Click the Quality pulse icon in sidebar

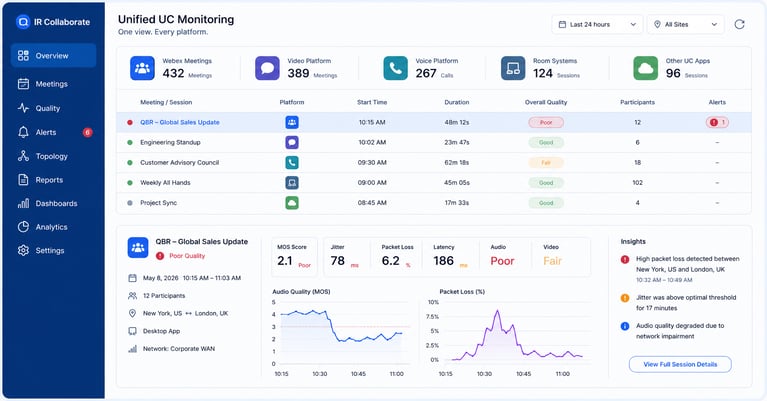[x=23, y=108]
